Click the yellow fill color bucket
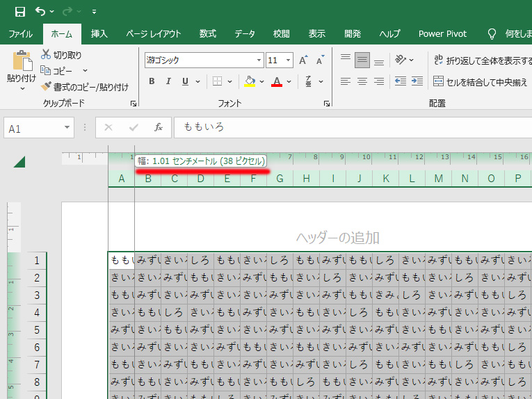Screen dimensions: 532x399 point(250,82)
